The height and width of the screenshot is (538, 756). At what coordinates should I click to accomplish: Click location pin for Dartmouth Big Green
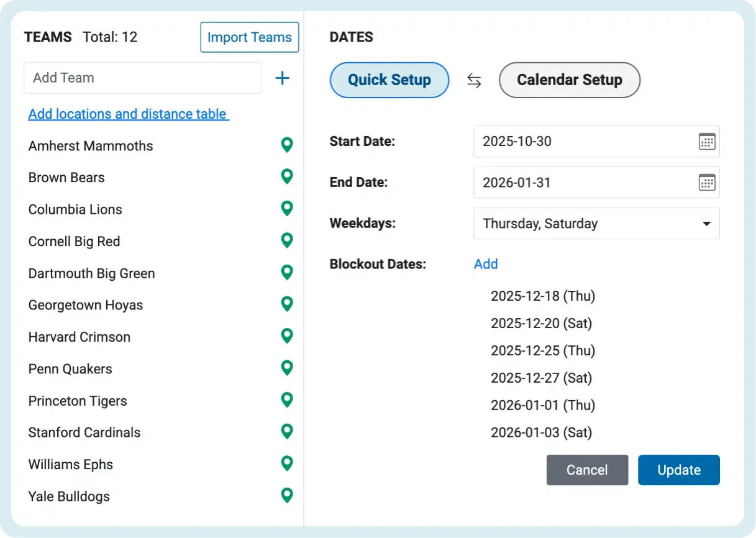[x=286, y=273]
